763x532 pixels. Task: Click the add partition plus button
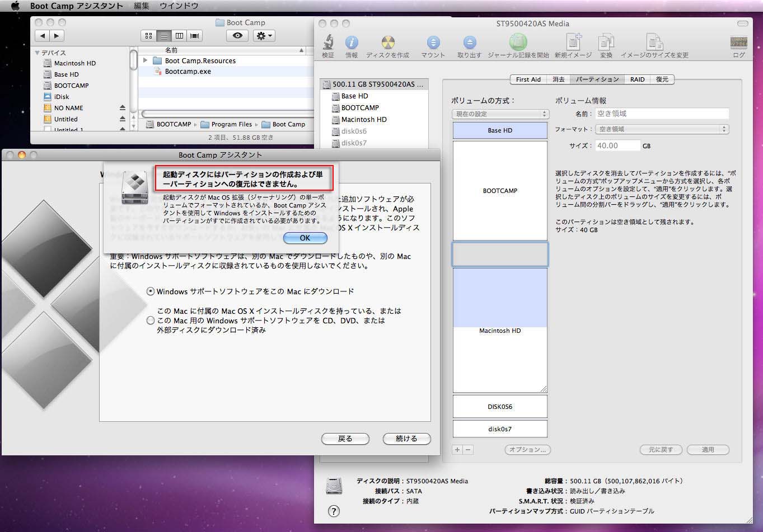[x=457, y=449]
